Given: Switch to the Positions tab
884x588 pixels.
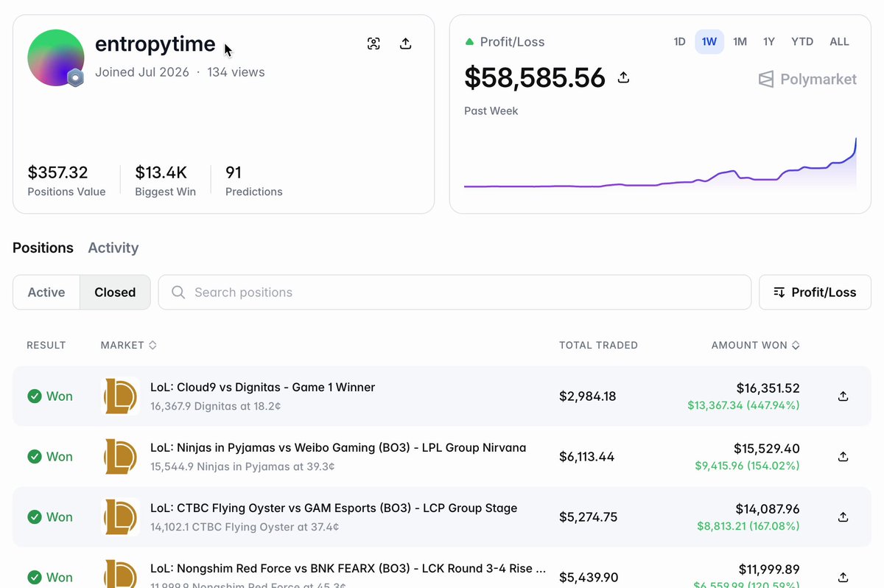Looking at the screenshot, I should 43,248.
